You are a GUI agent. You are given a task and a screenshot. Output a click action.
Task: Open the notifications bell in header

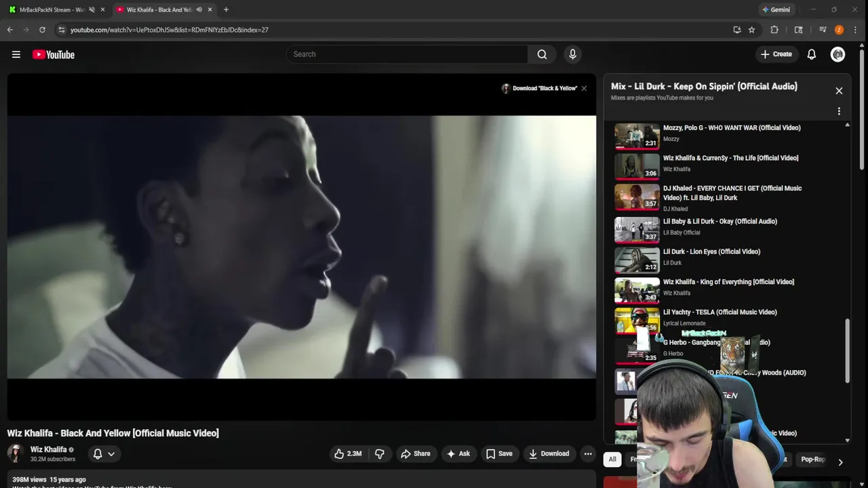coord(812,54)
